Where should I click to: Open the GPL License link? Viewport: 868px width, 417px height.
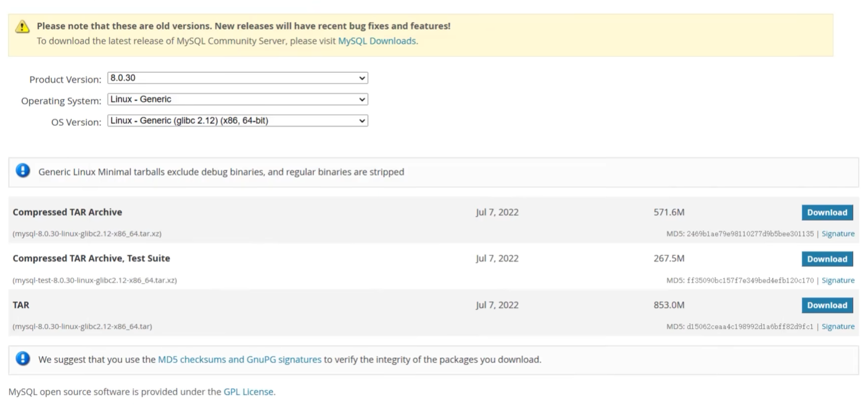[249, 391]
